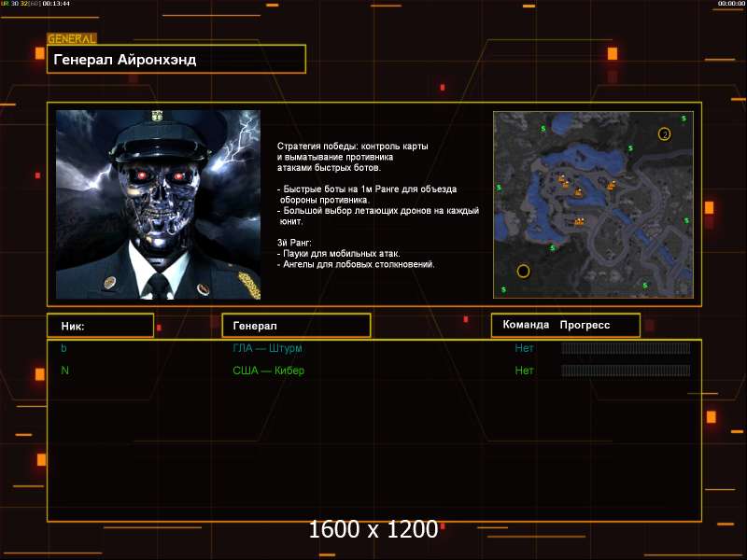Select start position marker numbered 2 on minimap
The image size is (747, 560).
[x=665, y=134]
